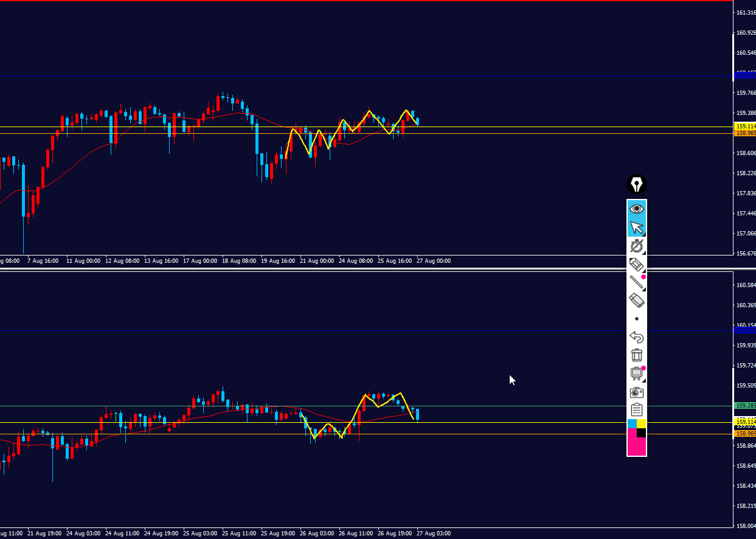Click the clipboard icon
Viewport: 756px width, 539px height.
[637, 410]
